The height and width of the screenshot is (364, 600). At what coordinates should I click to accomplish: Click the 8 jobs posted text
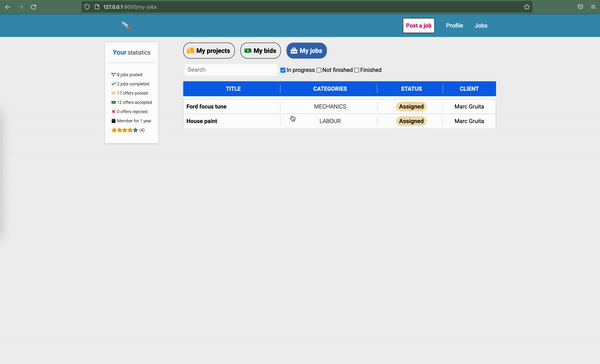[x=130, y=75]
